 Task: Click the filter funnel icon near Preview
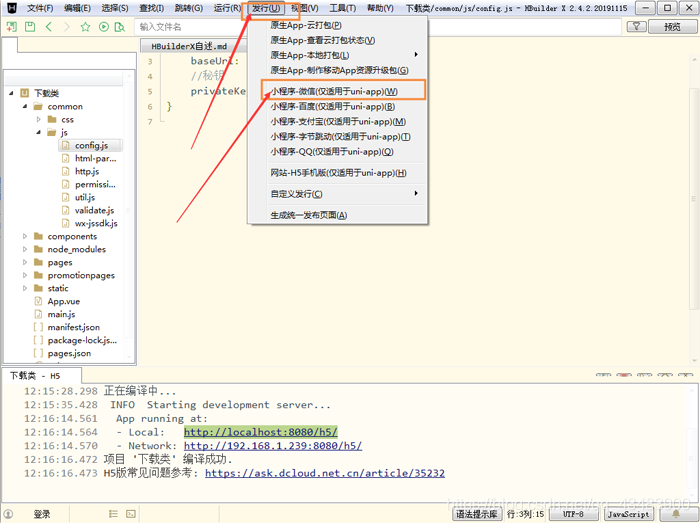pyautogui.click(x=637, y=27)
